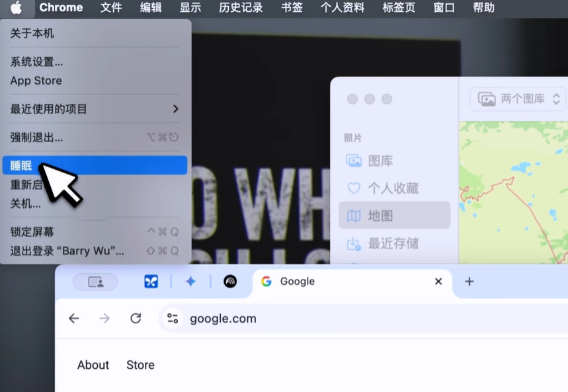Viewport: 568px width, 392px height.
Task: Open the pinned blue butterfly tab
Action: coord(151,282)
